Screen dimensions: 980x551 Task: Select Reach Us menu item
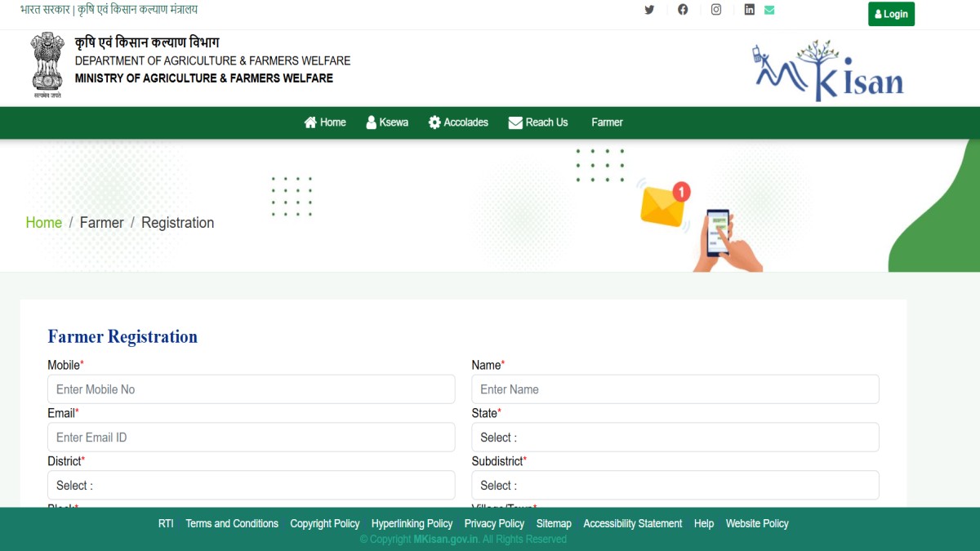pos(538,122)
